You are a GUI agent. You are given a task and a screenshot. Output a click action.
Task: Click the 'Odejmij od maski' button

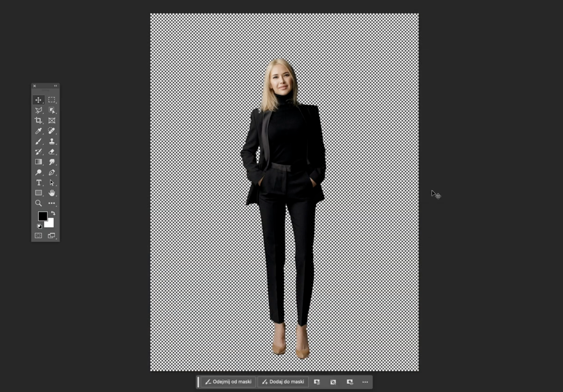coord(228,382)
